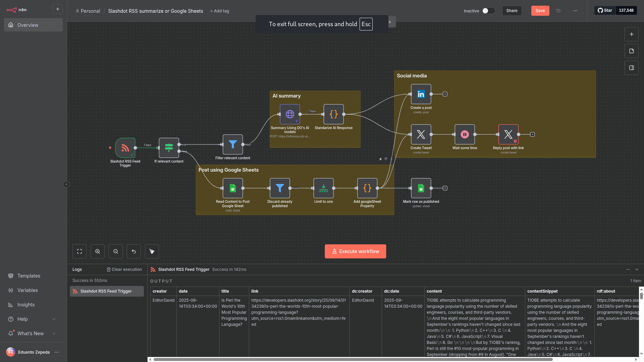Image resolution: width=644 pixels, height=362 pixels.
Task: Open the Slashdot RSS Feed Trigger node
Action: (x=125, y=148)
